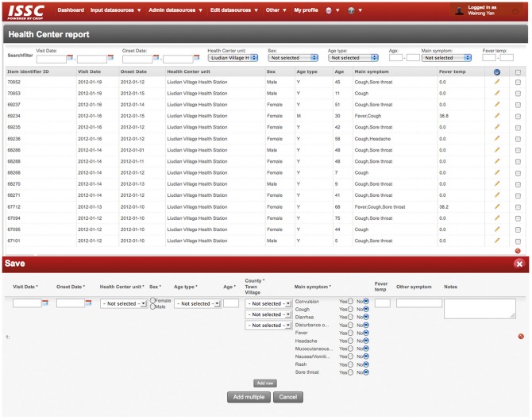Close the Save panel

pyautogui.click(x=519, y=264)
